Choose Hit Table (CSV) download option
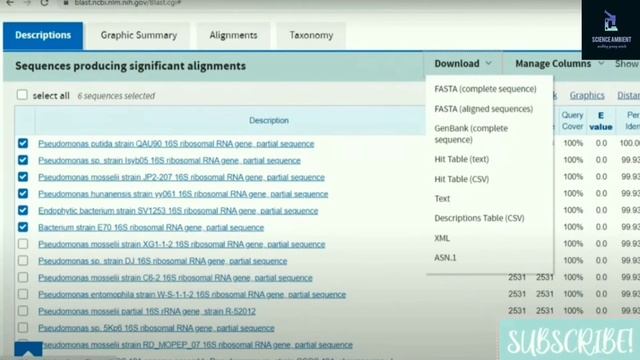This screenshot has height=360, width=640. click(x=462, y=179)
